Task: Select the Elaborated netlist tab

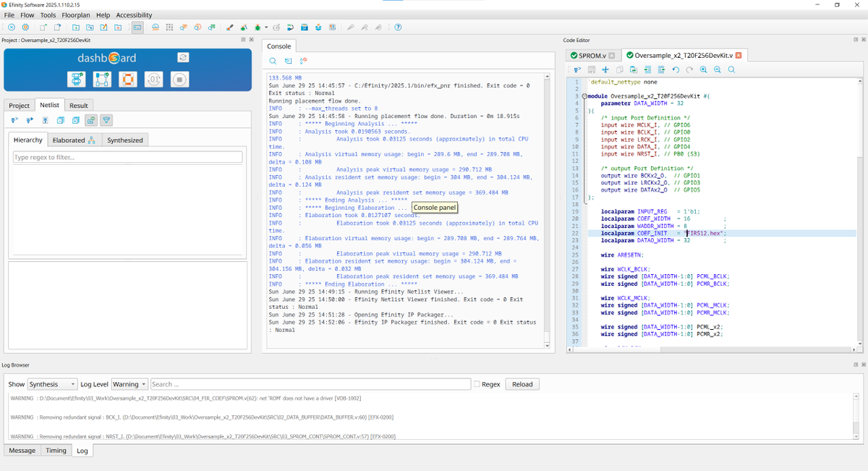Action: tap(75, 140)
